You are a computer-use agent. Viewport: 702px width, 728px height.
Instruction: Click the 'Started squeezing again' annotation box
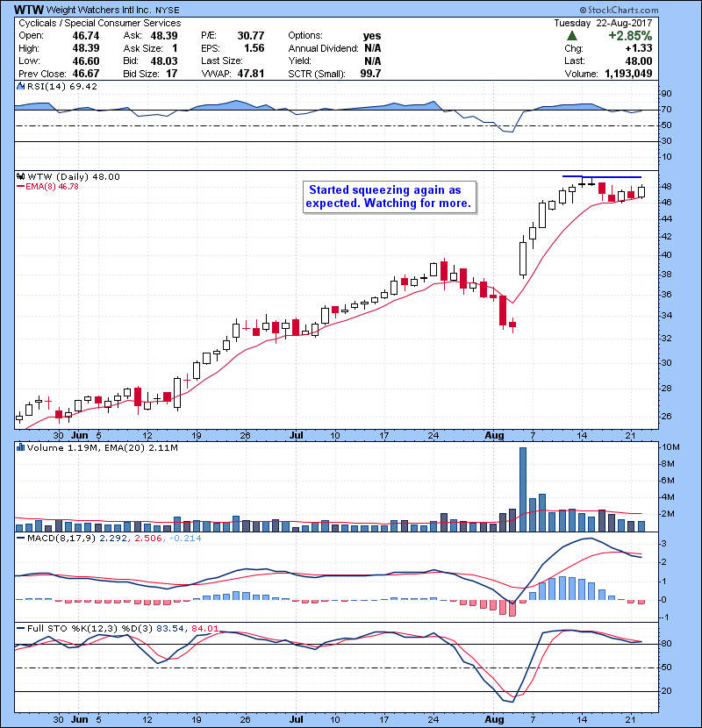tap(390, 196)
